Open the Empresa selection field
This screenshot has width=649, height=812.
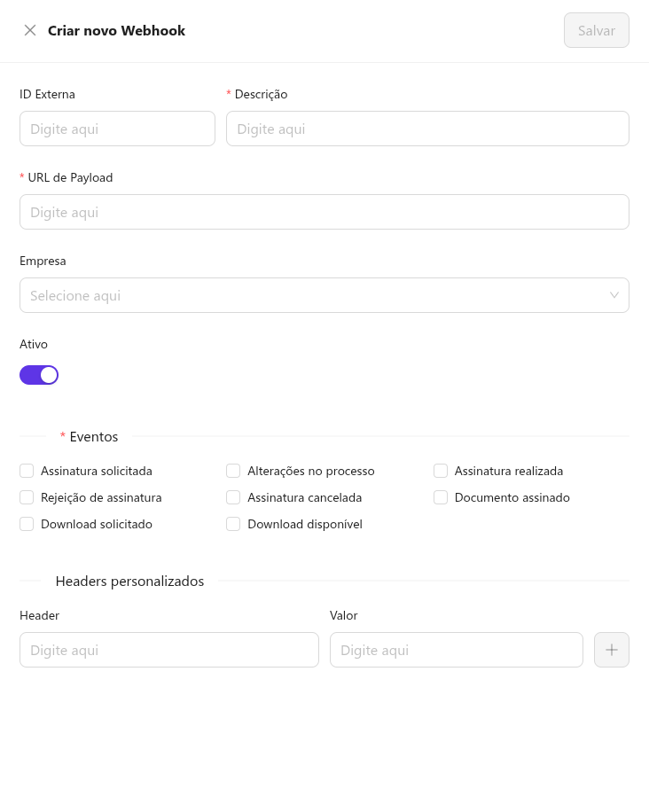310,295
